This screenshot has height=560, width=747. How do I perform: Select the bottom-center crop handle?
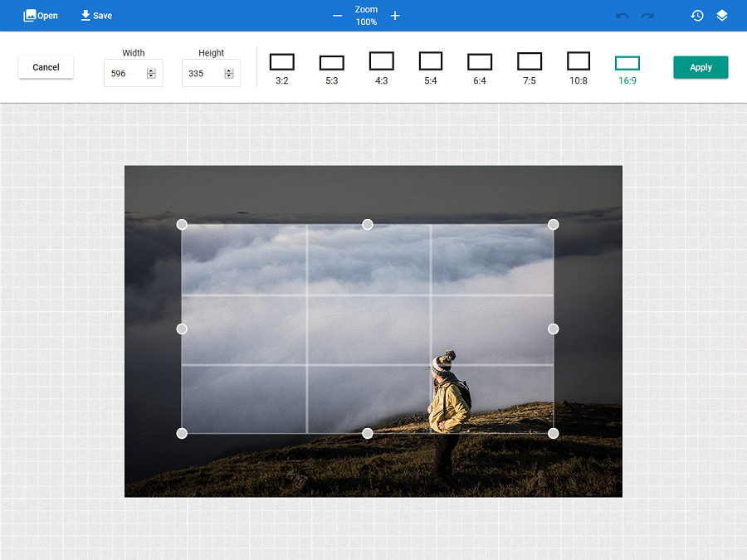[368, 432]
